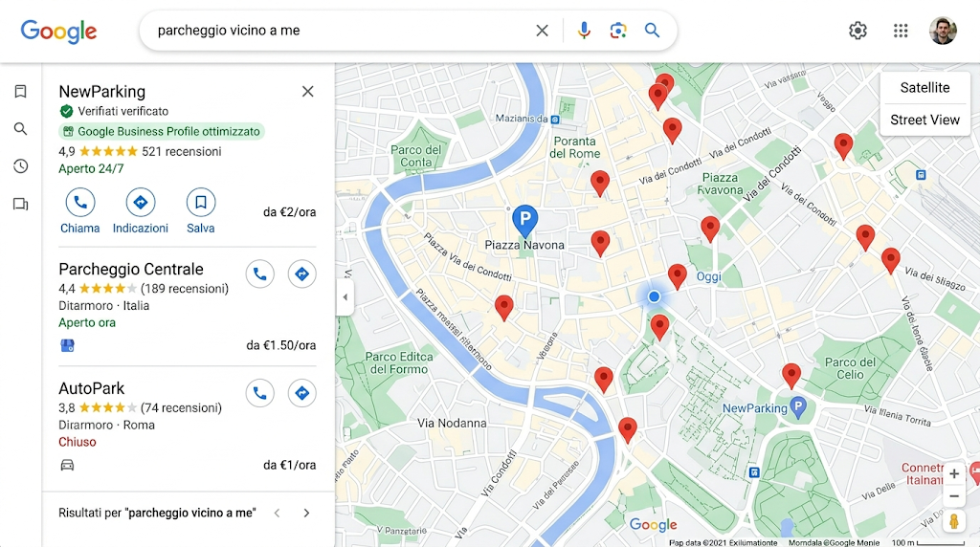This screenshot has width=980, height=547.
Task: Start voice search with the microphone icon
Action: pyautogui.click(x=584, y=31)
